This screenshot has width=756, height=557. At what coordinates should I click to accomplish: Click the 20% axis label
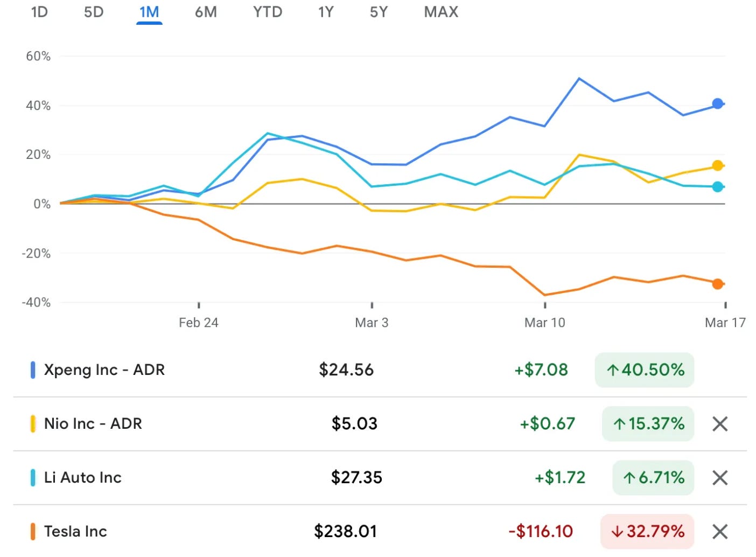click(38, 155)
